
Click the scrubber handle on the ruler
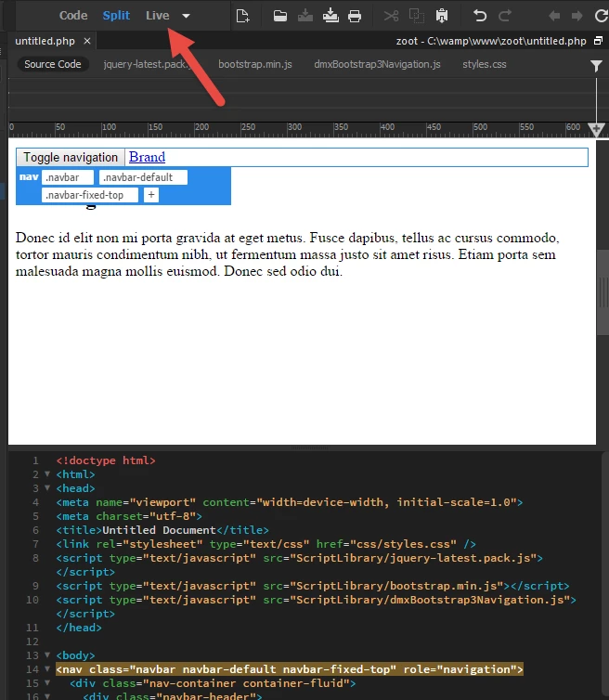point(596,130)
